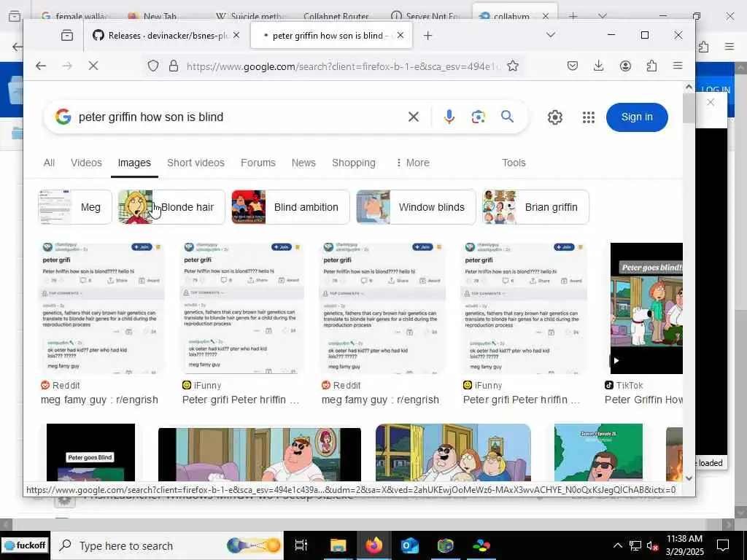Screen dimensions: 747x560
Task: Open Task View on taskbar
Action: click(301, 545)
